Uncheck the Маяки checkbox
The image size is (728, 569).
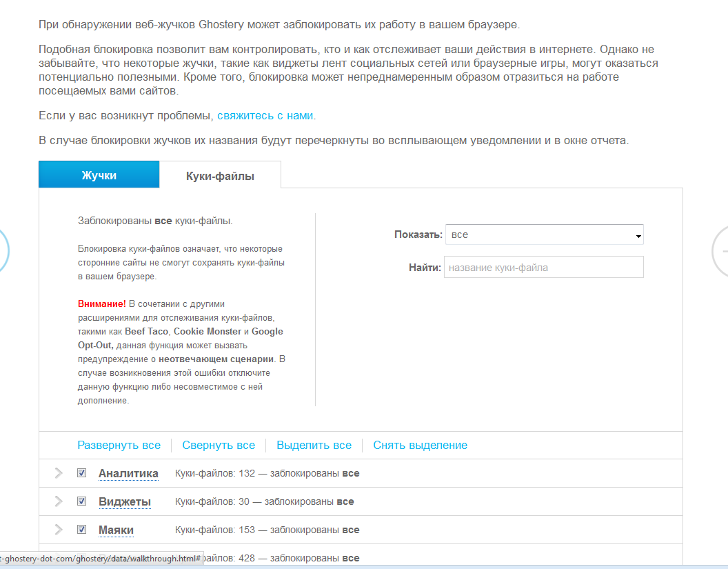click(82, 530)
